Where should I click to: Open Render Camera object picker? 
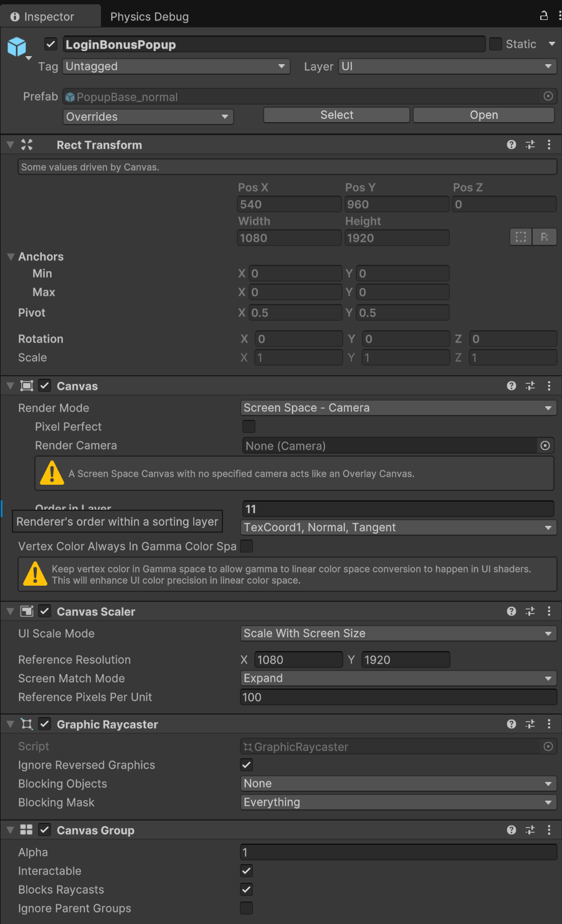tap(545, 445)
